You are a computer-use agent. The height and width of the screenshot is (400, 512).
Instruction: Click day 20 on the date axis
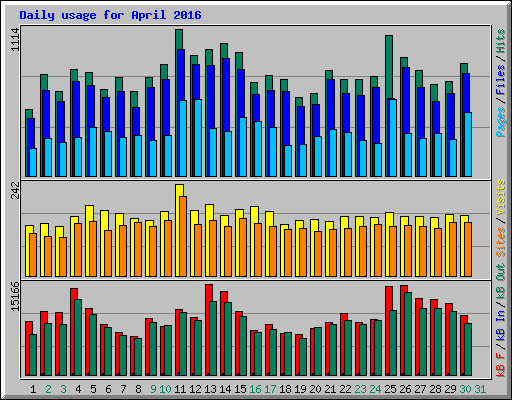coord(315,389)
